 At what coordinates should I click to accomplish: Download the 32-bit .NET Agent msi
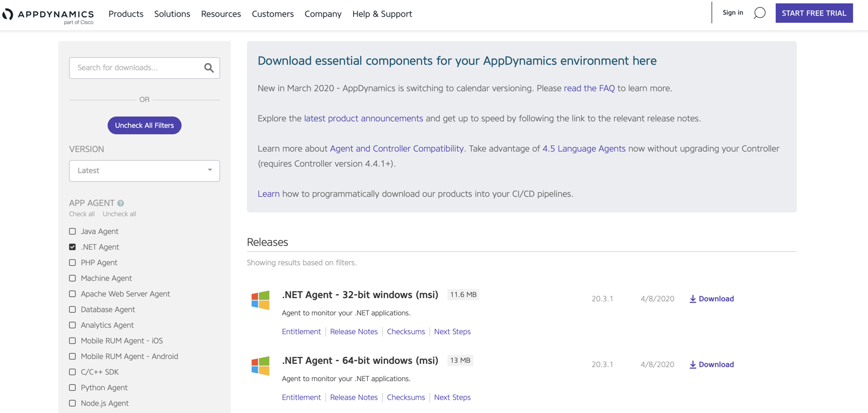[x=711, y=299]
